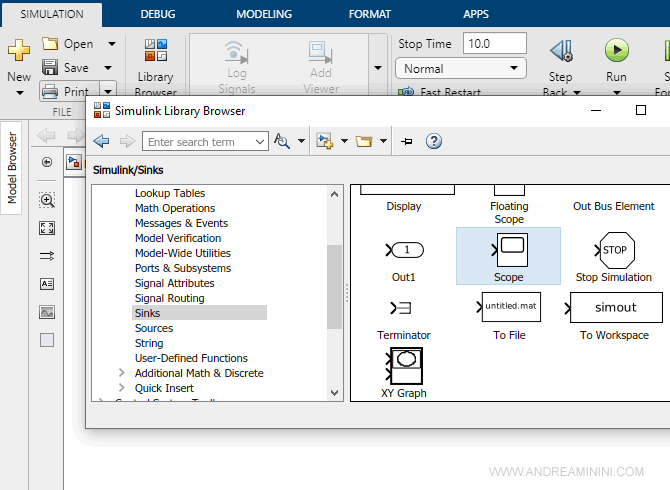Select the Zoom tool in the model palette
The image size is (670, 490).
coord(47,200)
